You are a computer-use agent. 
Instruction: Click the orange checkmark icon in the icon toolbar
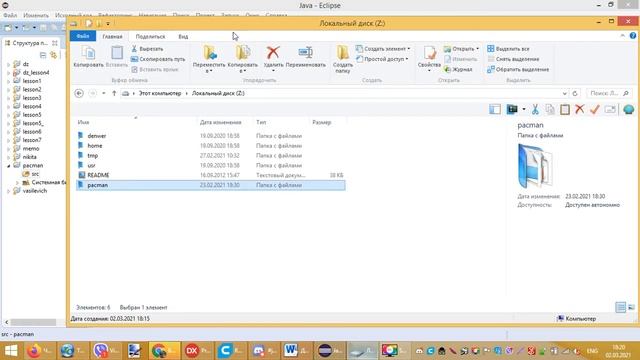(595, 109)
